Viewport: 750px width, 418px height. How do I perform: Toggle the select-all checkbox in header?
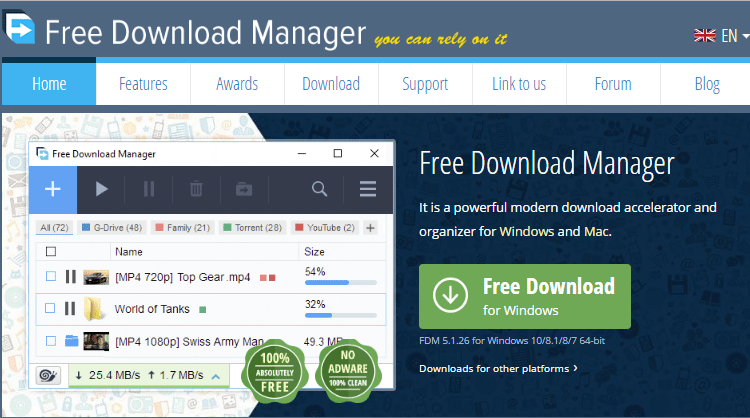[51, 252]
